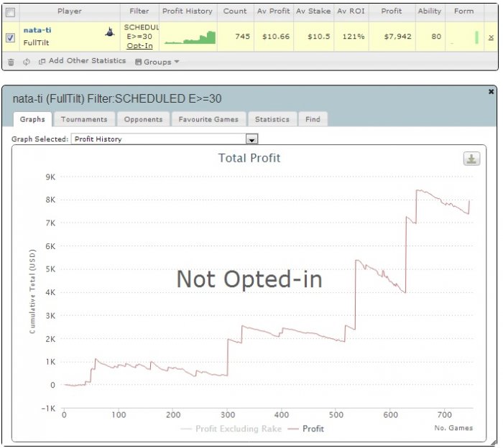The height and width of the screenshot is (448, 503).
Task: Sort by Count column header
Action: pos(235,11)
